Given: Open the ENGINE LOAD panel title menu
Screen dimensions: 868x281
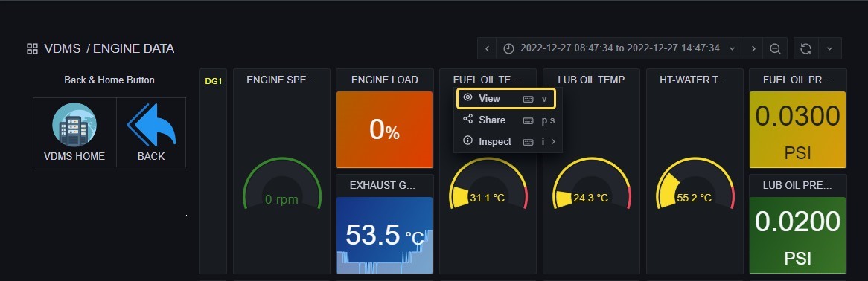Looking at the screenshot, I should click(385, 80).
